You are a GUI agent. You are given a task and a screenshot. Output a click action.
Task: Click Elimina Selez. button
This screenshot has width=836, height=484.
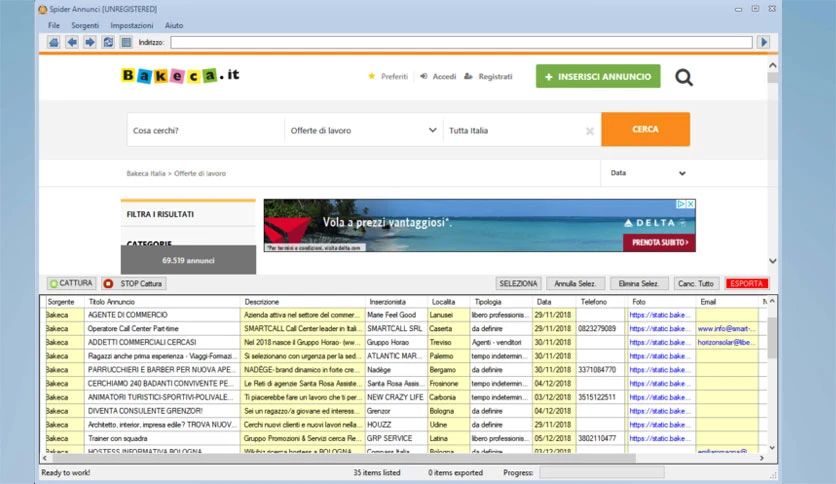click(x=639, y=283)
